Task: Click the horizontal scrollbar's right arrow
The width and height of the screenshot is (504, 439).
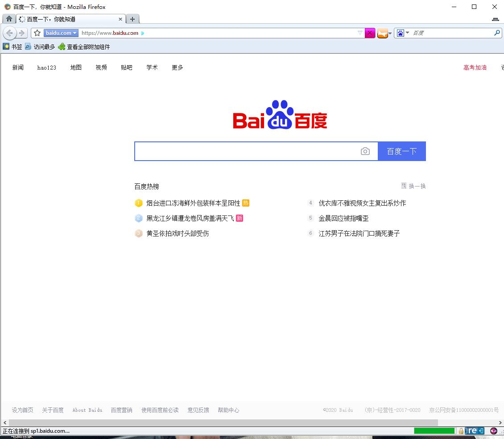Action: coord(500,422)
